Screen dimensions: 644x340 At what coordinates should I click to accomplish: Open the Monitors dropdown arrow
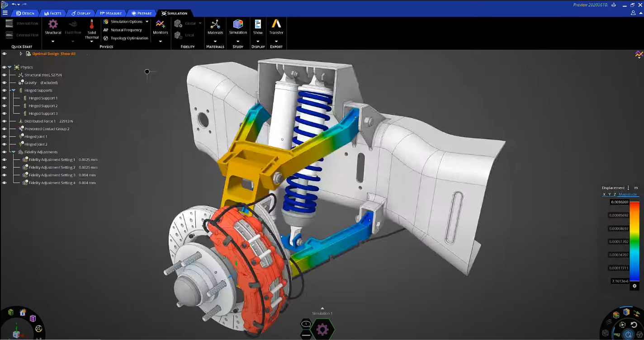(160, 42)
